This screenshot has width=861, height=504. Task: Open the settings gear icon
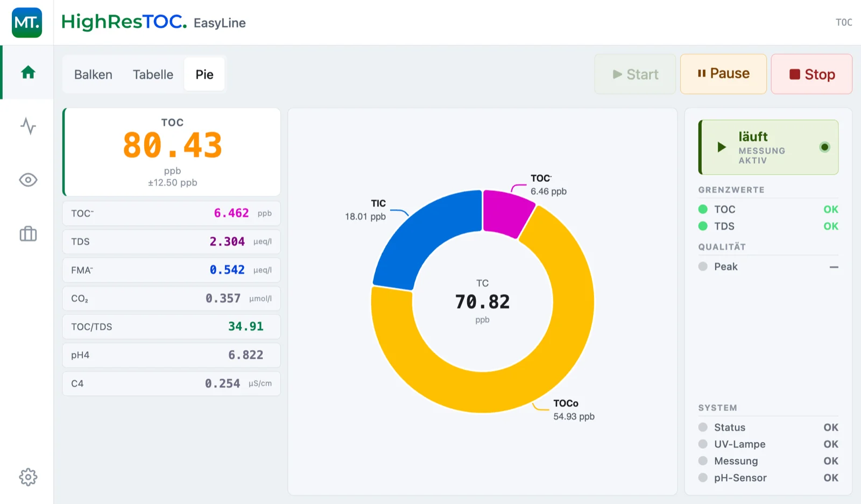[28, 477]
